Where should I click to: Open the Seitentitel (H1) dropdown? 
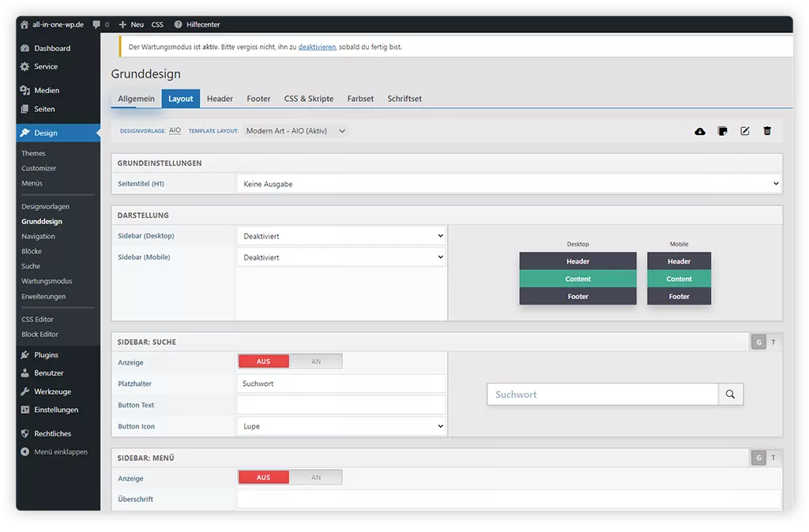[x=509, y=184]
